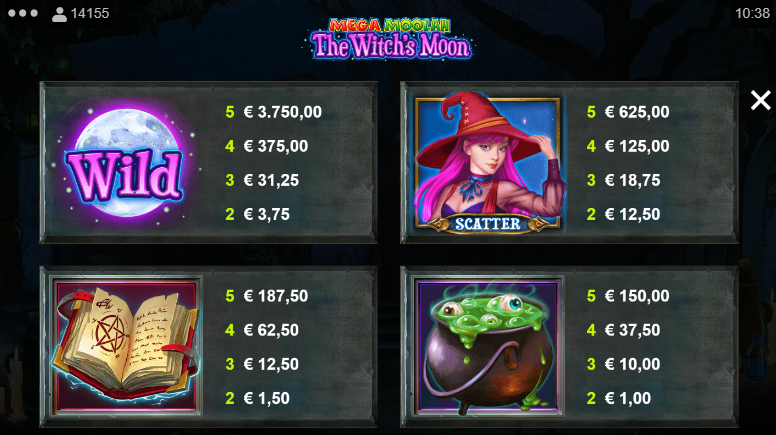Image resolution: width=776 pixels, height=435 pixels.
Task: Select the Wild moon symbol
Action: [x=126, y=163]
